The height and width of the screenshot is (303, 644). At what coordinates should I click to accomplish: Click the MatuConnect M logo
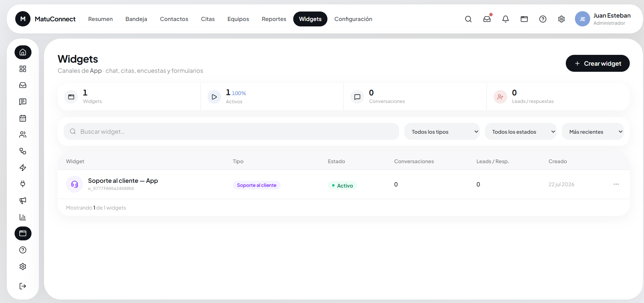(x=23, y=19)
